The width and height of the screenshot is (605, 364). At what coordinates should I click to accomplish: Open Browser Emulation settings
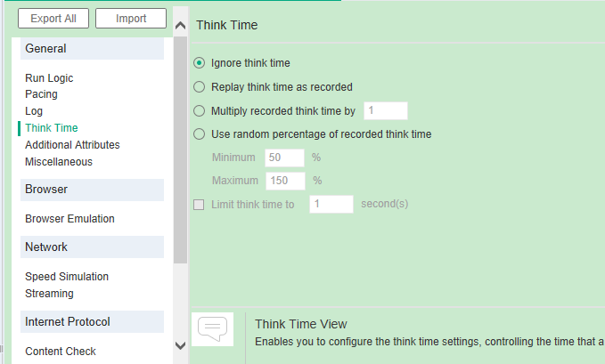69,219
